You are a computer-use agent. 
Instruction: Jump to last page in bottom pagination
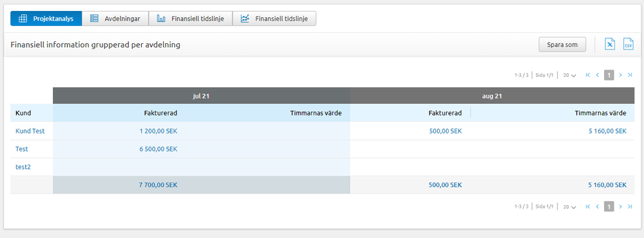pos(630,206)
